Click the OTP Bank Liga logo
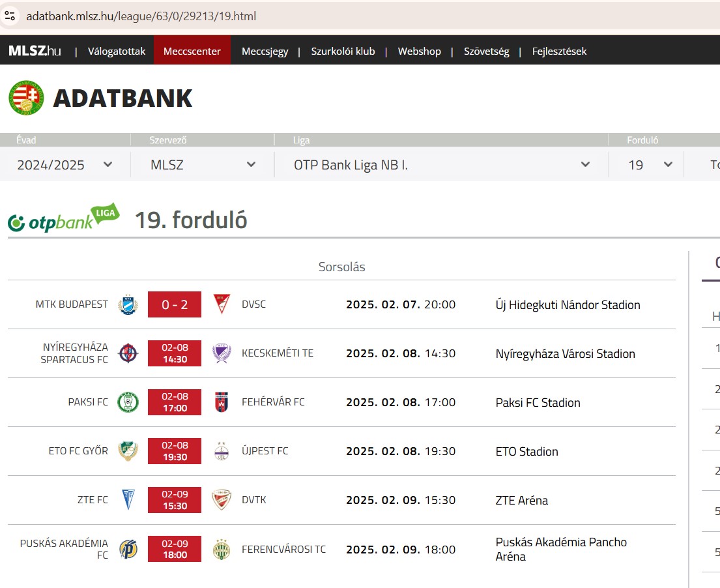 tap(63, 218)
